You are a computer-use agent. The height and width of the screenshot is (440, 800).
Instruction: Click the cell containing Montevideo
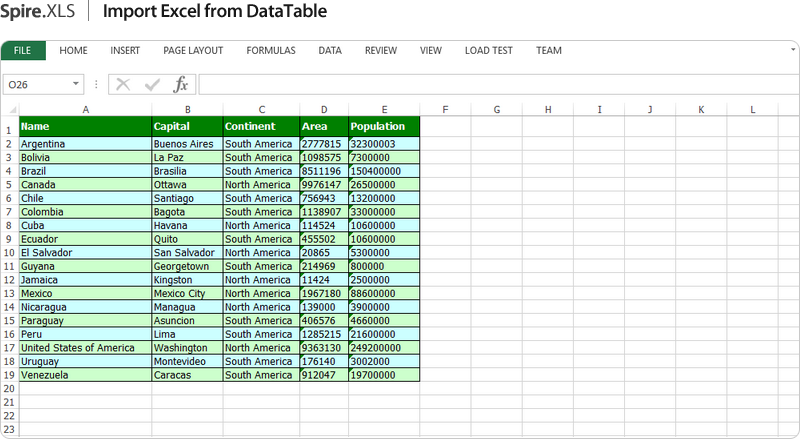(186, 361)
